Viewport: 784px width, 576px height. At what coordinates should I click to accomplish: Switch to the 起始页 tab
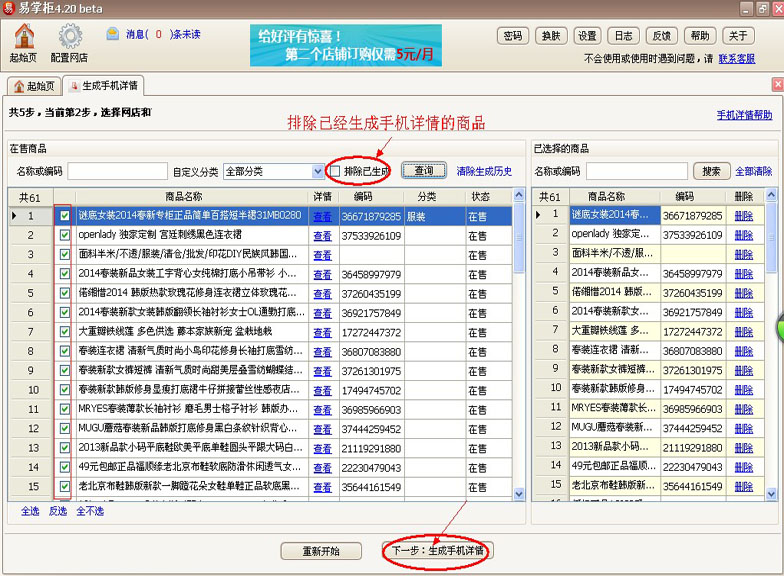tap(34, 86)
